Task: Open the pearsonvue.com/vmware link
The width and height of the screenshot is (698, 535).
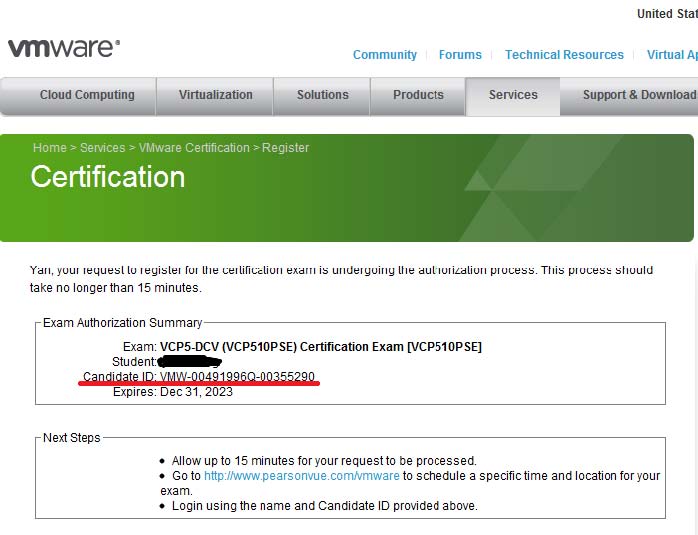Action: pos(302,476)
